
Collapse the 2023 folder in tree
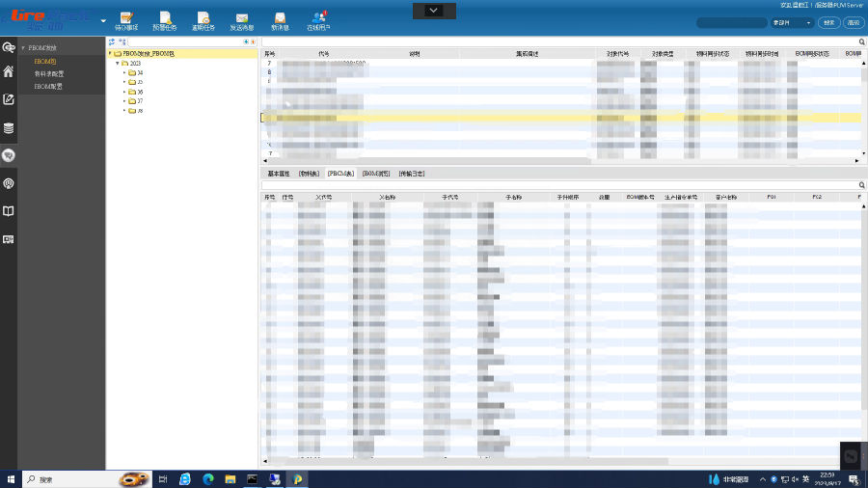point(118,64)
